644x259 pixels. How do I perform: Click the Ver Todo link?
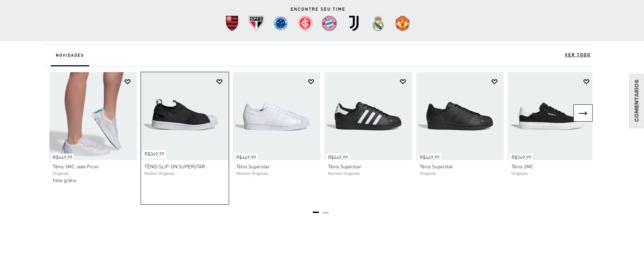tap(577, 55)
